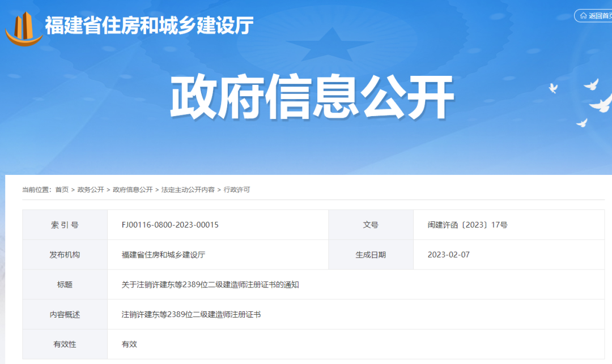Open 首页 in the breadcrumb
This screenshot has width=612, height=364.
62,190
